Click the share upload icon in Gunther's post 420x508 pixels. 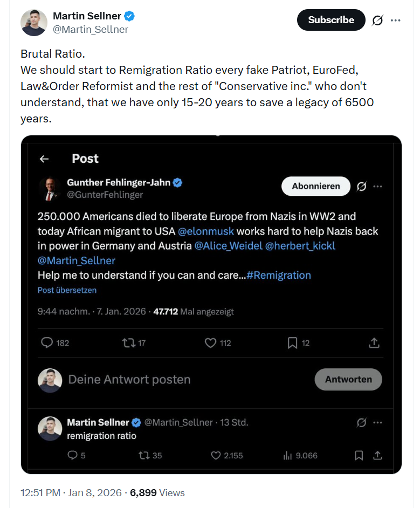[374, 342]
